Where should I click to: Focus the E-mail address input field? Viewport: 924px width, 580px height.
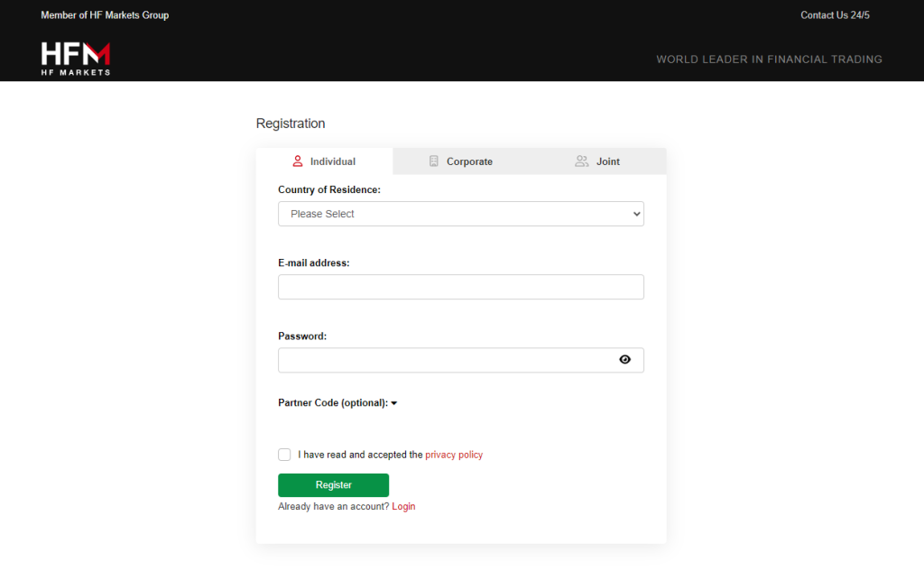(x=460, y=287)
